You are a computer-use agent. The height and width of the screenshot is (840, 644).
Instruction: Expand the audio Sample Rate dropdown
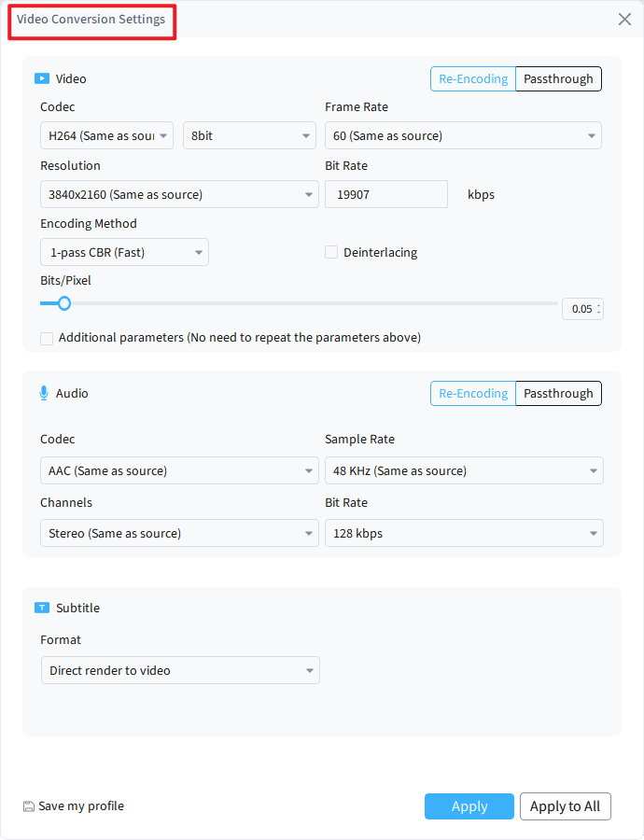tap(464, 470)
